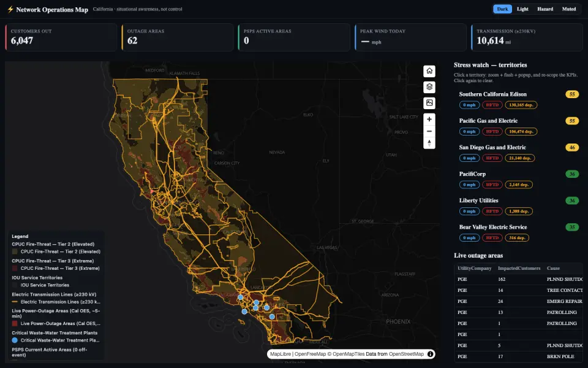Click the Carson City map label
This screenshot has width=588, height=368.
pyautogui.click(x=227, y=163)
